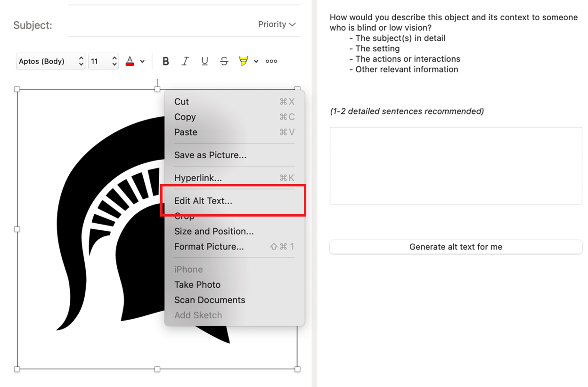Open the font color dropdown arrow
Viewport: 588px width, 387px height.
tap(142, 61)
